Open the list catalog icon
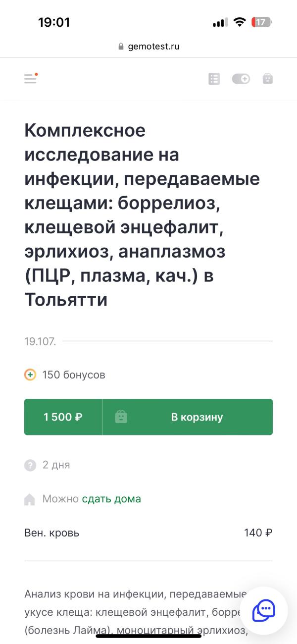 (214, 79)
